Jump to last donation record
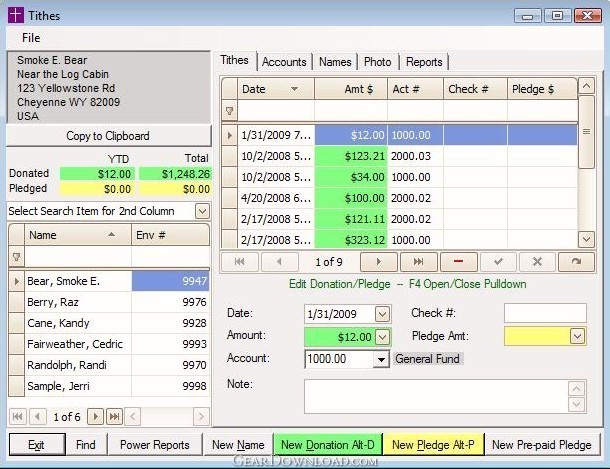 tap(418, 261)
